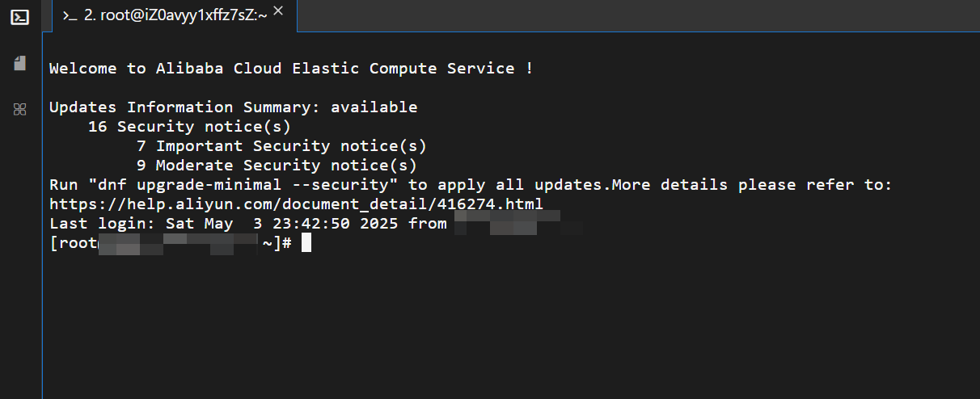Click the 9 Moderate Security notice(s) line
980x399 pixels.
point(277,166)
